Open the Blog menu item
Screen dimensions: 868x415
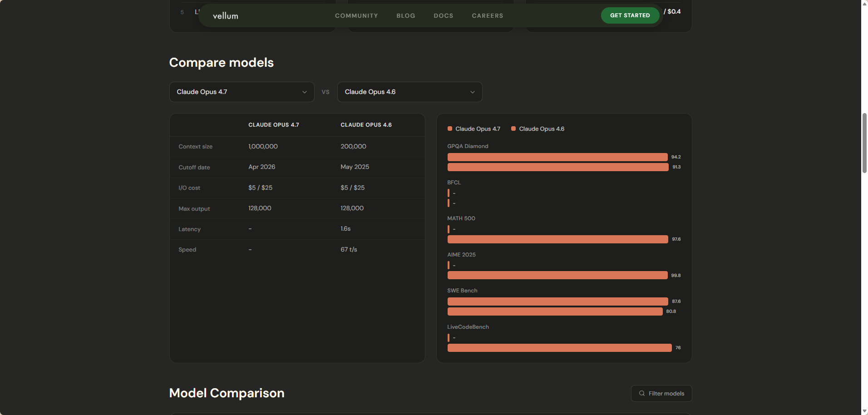click(406, 15)
